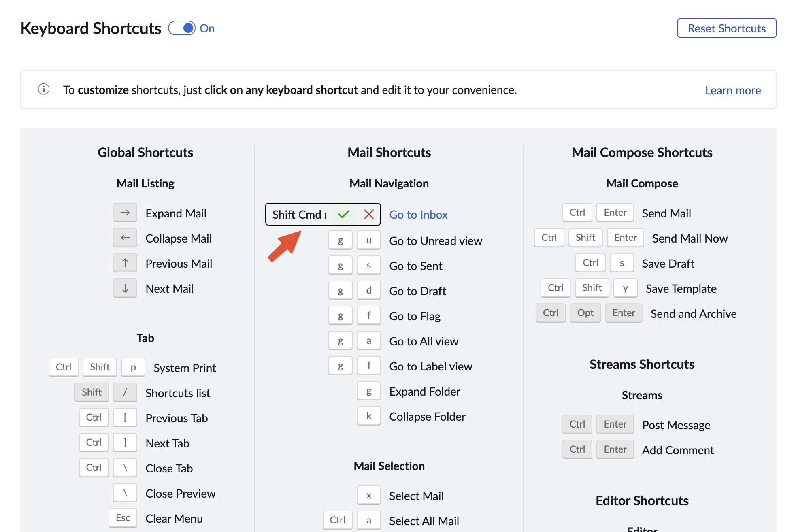The image size is (796, 532).
Task: Edit the 'k' key for Collapse Folder
Action: 368,416
